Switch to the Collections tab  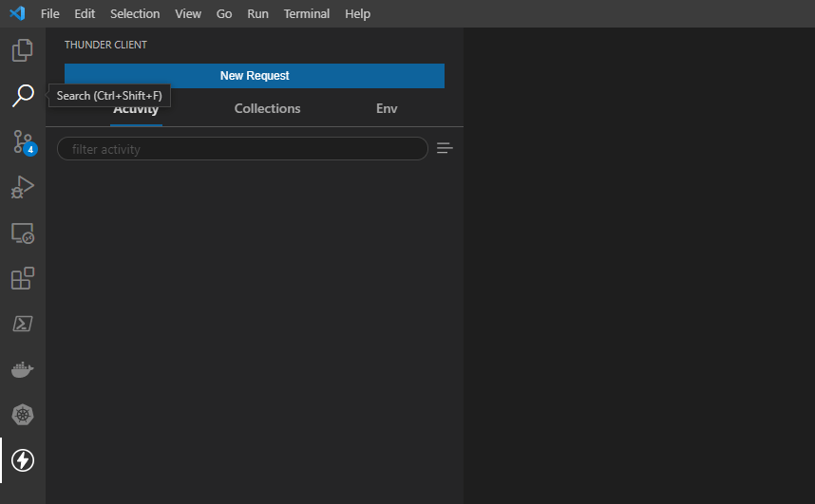pos(267,109)
